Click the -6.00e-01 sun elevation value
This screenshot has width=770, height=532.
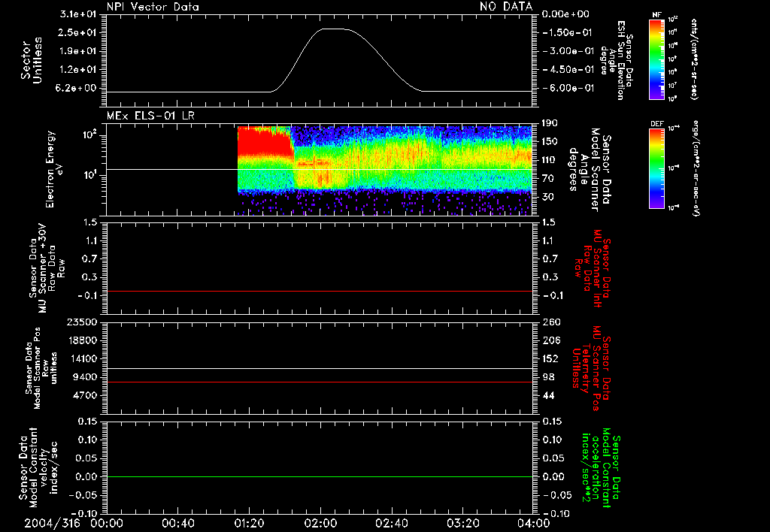tap(568, 89)
